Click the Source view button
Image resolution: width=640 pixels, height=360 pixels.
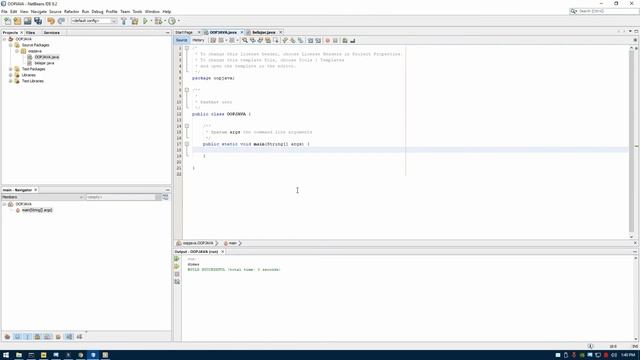tap(182, 40)
